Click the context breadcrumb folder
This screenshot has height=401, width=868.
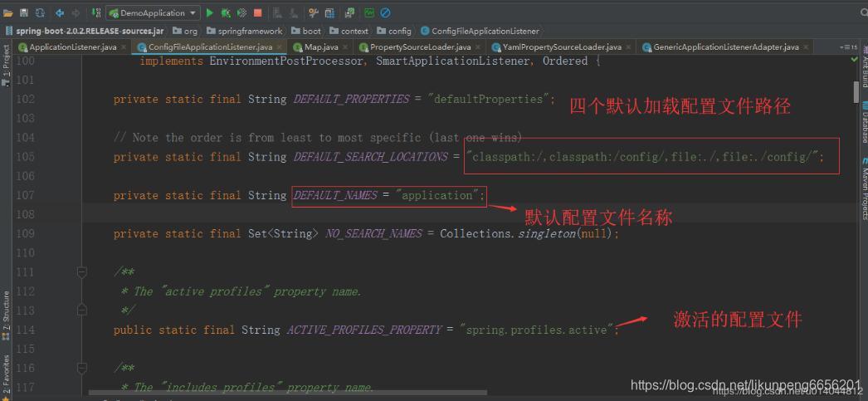[x=349, y=31]
